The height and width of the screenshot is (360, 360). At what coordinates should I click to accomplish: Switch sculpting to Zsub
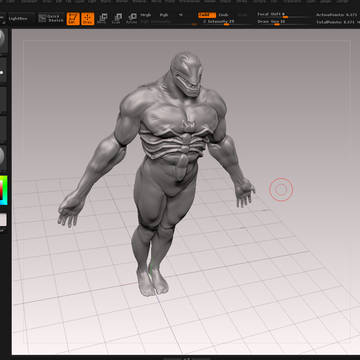[x=224, y=15]
